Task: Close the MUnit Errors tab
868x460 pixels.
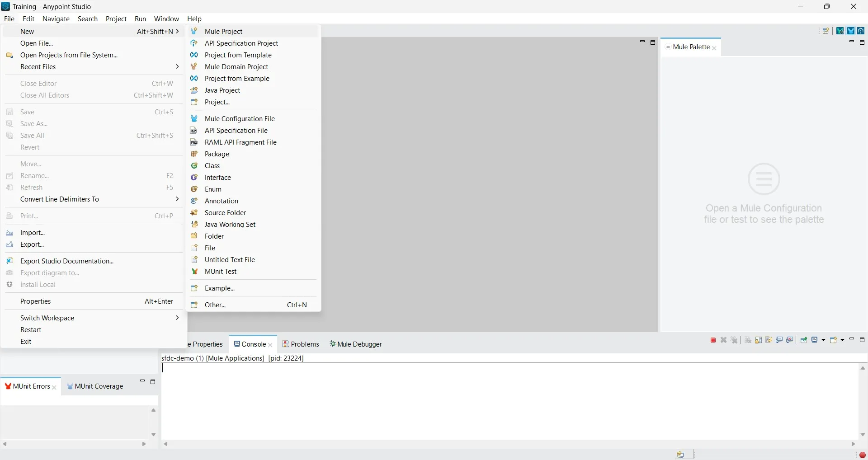Action: (54, 387)
